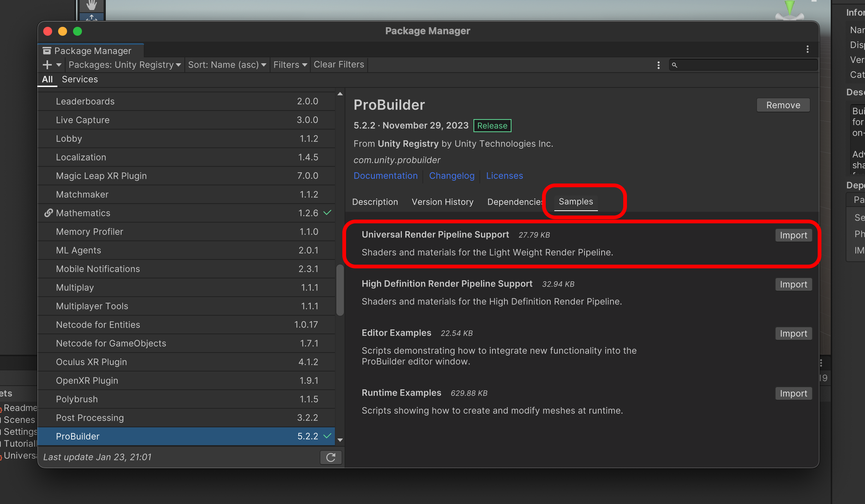Switch to the Services tab
Viewport: 865px width, 504px height.
click(80, 79)
